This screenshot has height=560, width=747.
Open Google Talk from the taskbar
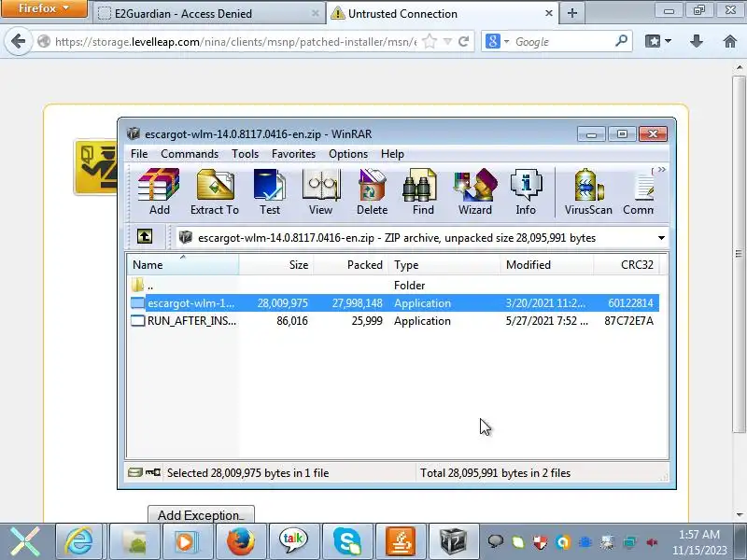click(293, 541)
